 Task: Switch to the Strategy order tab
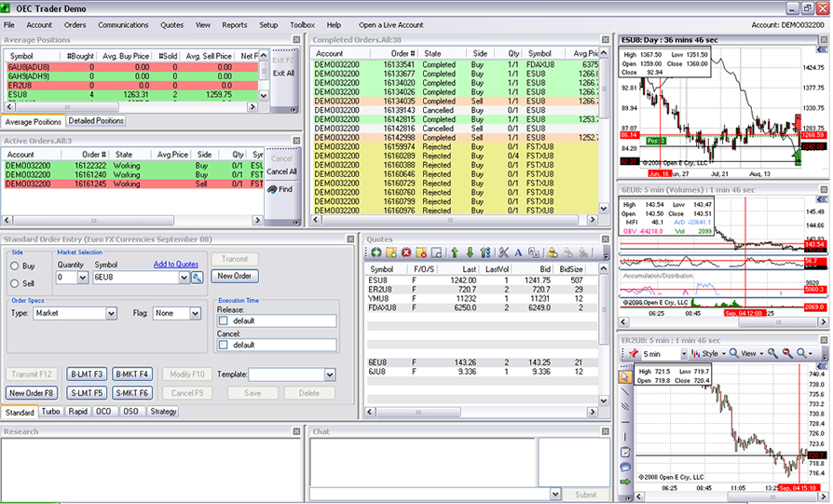coord(163,412)
